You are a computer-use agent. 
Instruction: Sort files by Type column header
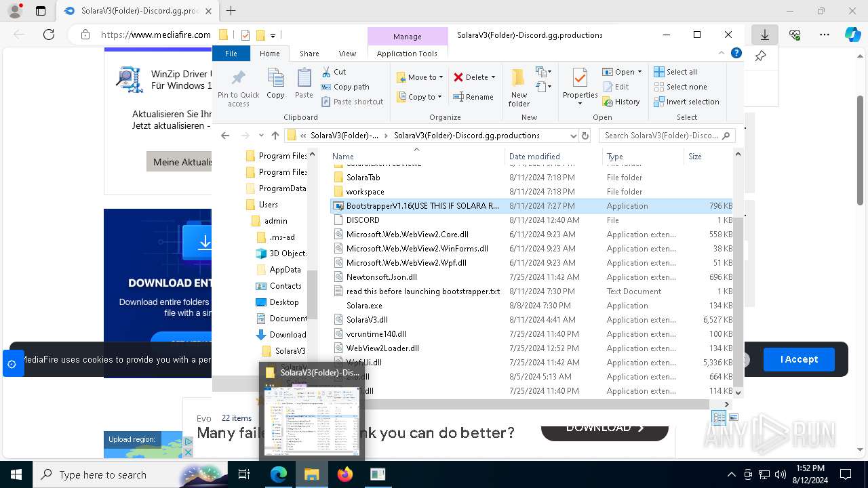click(x=643, y=157)
